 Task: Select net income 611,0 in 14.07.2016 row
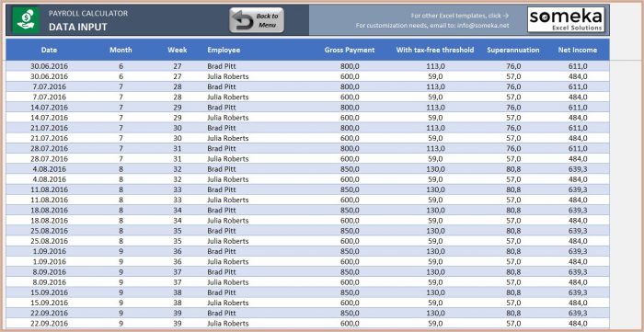[x=578, y=107]
